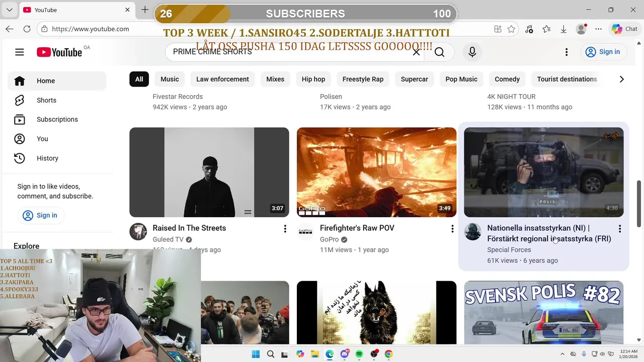Click the Nationella insatsstyrkan (NI) title
This screenshot has height=362, width=644.
(x=549, y=233)
